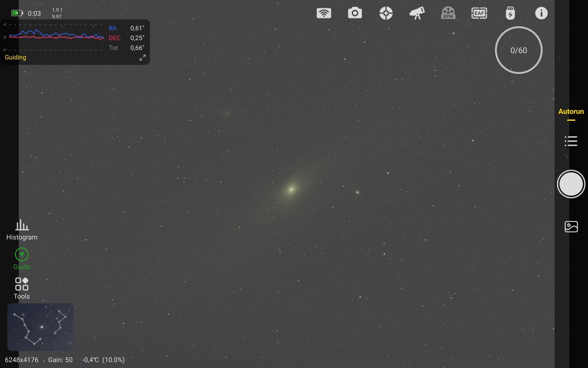Open the Tools menu

click(x=22, y=288)
